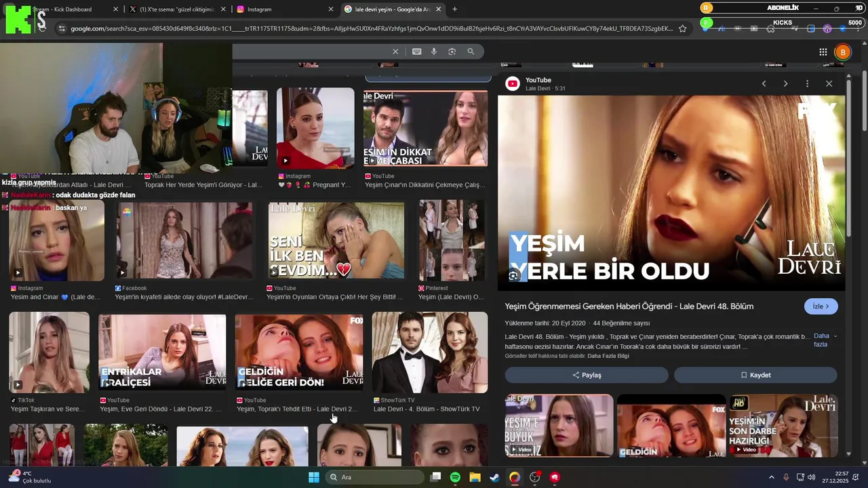Click the microphone icon in system tray

tap(786, 477)
